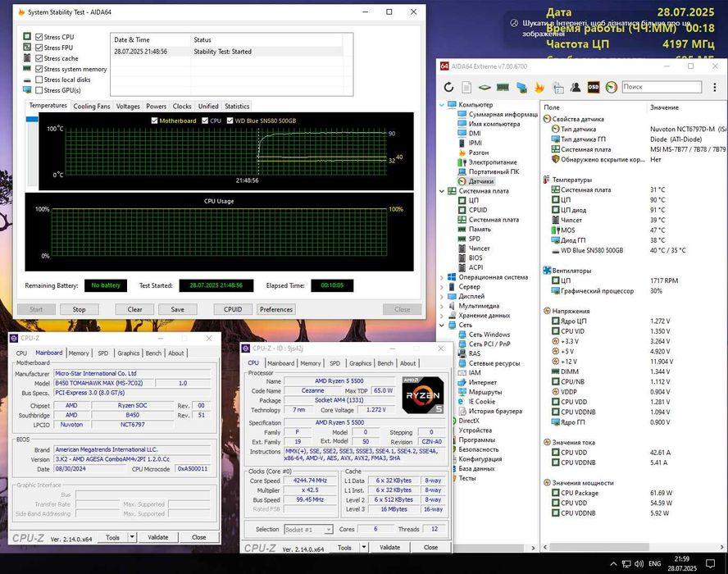728x574 pixels.
Task: Click the user silhouette icon in AIDA64 toolbar
Action: tap(576, 87)
